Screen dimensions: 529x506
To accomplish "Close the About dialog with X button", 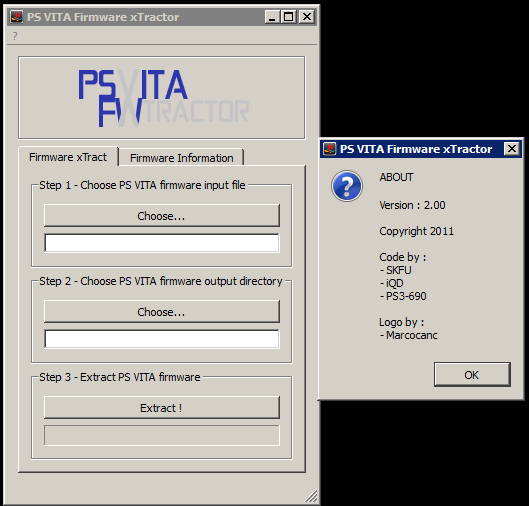I will pos(511,148).
